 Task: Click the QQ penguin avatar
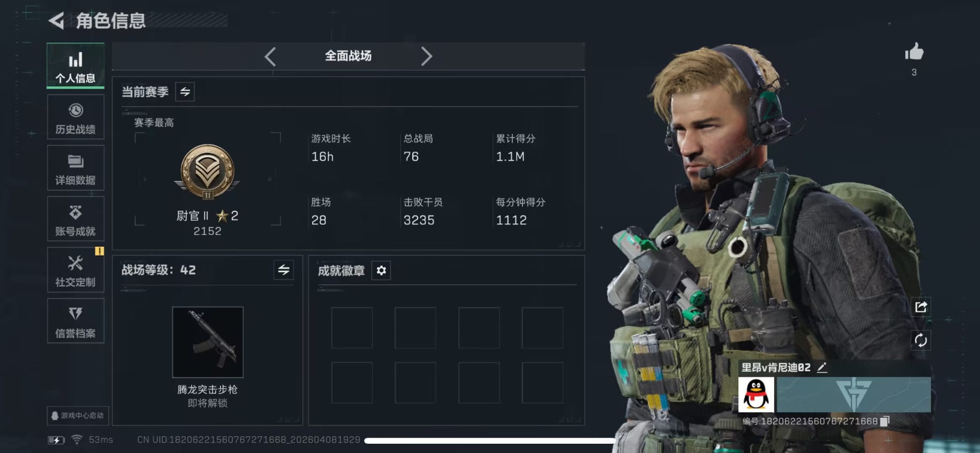(x=756, y=394)
